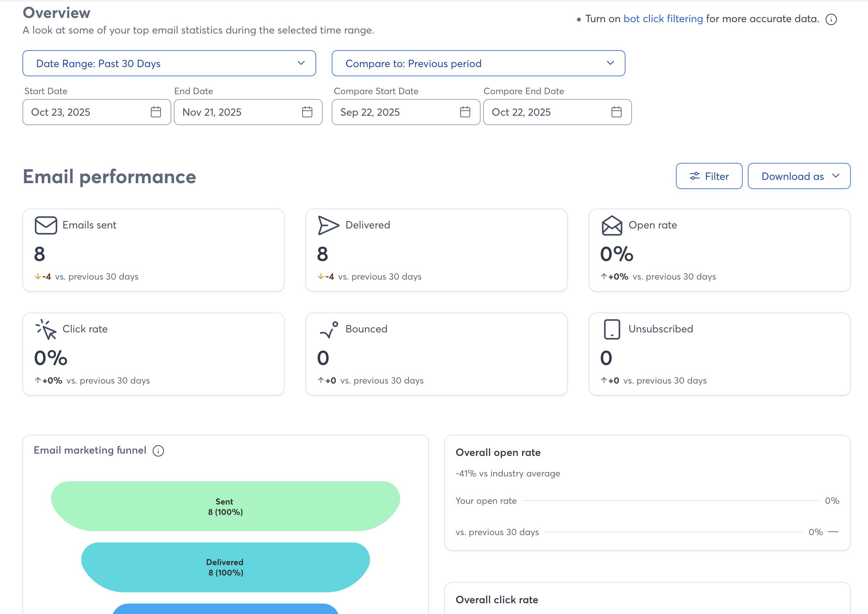Open the Compare to Previous period dropdown
The width and height of the screenshot is (868, 614).
[x=478, y=63]
